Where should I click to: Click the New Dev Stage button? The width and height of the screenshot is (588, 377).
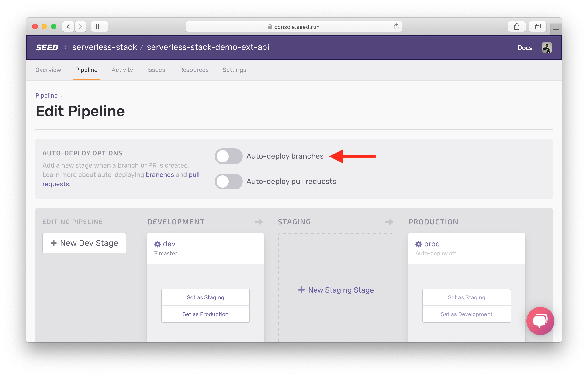[84, 243]
